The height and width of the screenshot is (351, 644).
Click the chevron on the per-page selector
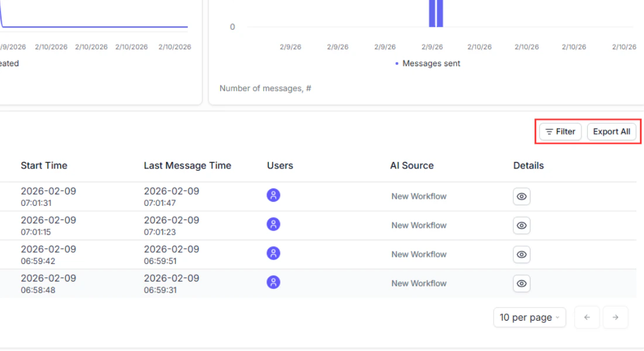[556, 317]
